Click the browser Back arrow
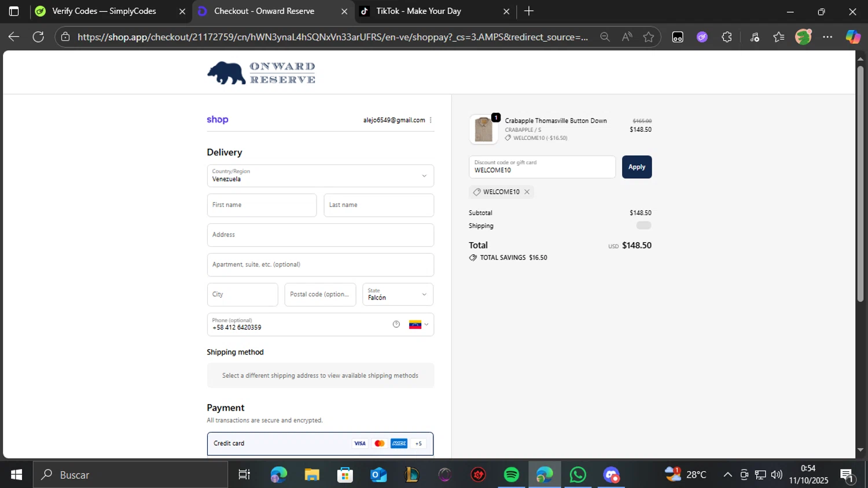Viewport: 868px width, 488px height. pyautogui.click(x=14, y=37)
